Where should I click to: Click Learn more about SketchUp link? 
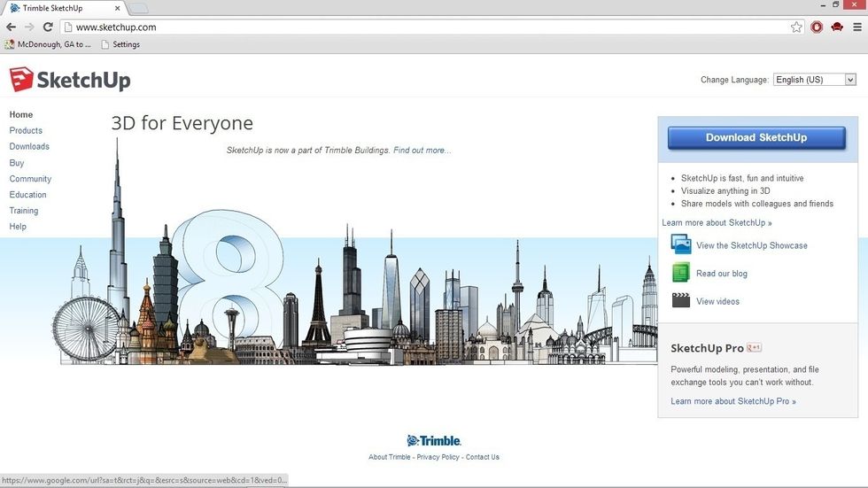[x=717, y=222]
